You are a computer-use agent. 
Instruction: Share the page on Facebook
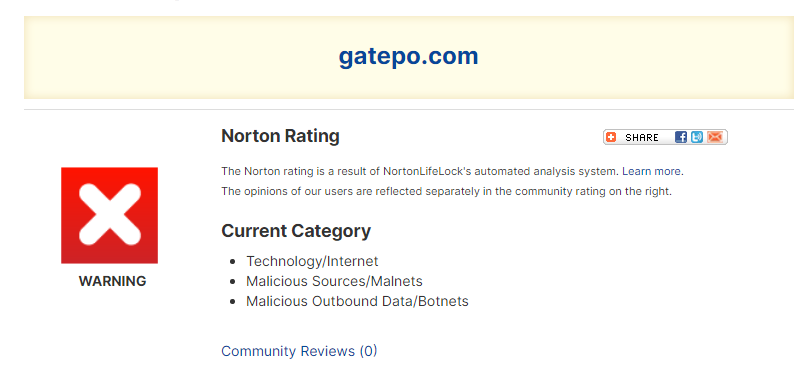(x=681, y=137)
